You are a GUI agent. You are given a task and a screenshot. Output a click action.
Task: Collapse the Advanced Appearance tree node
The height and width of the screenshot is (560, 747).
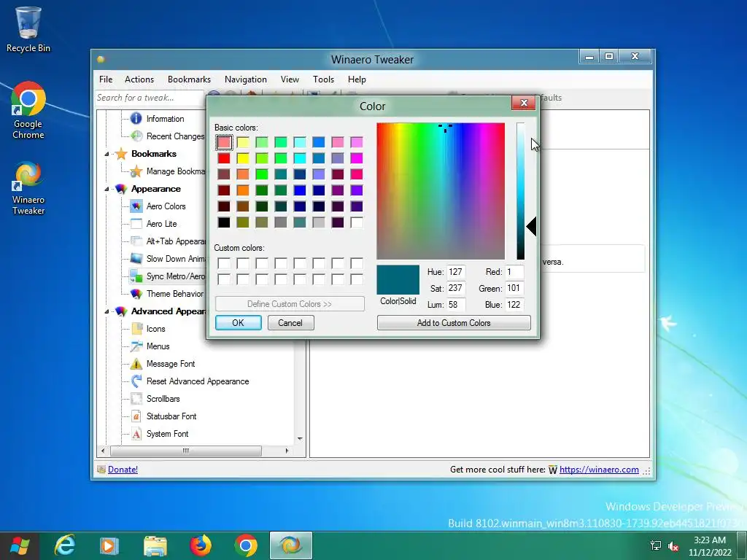coord(107,311)
